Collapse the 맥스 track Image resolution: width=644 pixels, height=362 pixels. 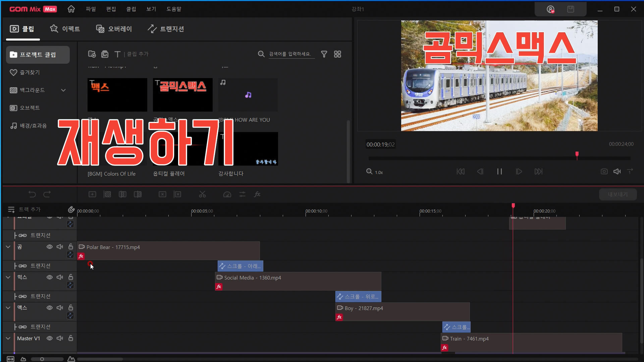[x=8, y=308]
